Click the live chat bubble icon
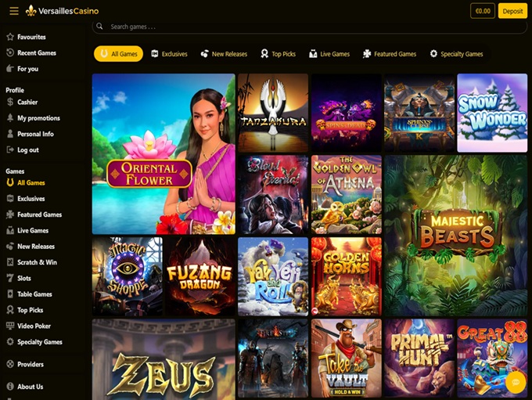The height and width of the screenshot is (400, 532). click(516, 382)
